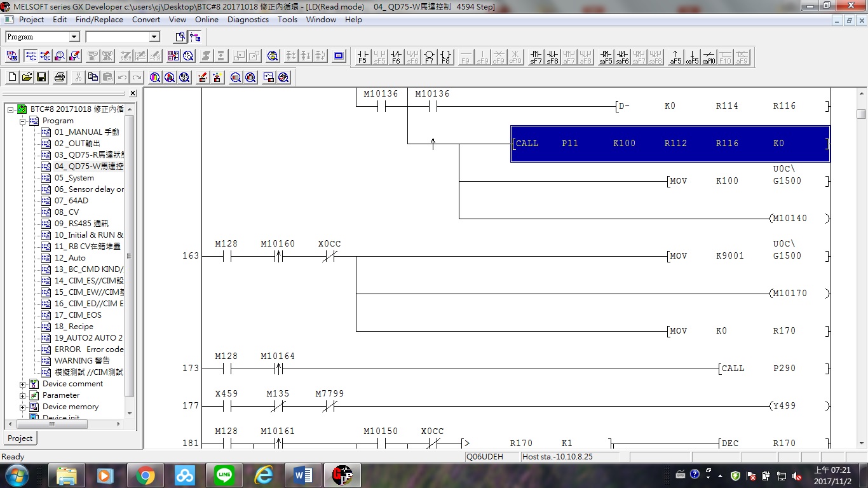Viewport: 868px width, 488px height.
Task: Open Google Chrome from the taskbar
Action: [x=145, y=475]
